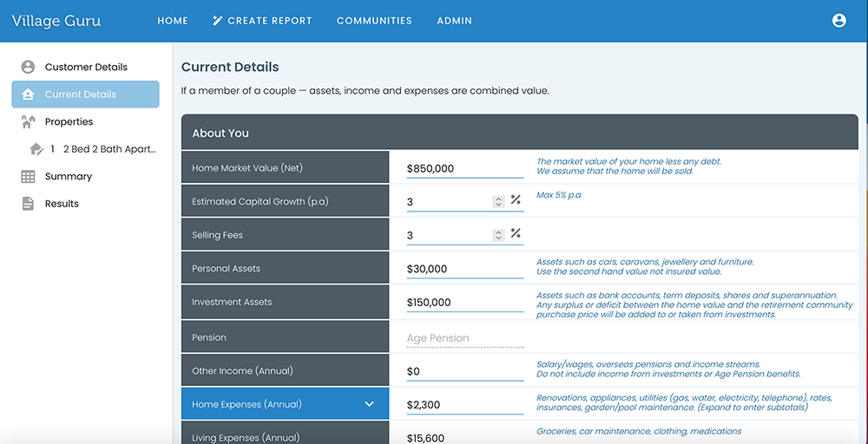868x444 pixels.
Task: Click the Customer Details person icon
Action: [x=28, y=67]
